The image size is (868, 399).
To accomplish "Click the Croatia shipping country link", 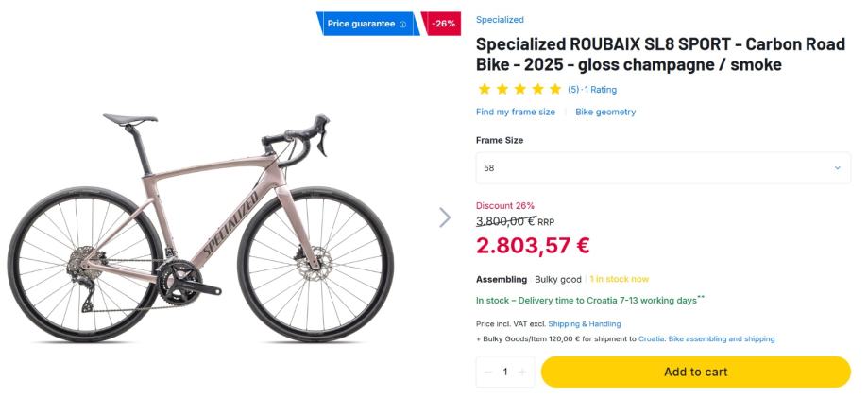I will [x=651, y=338].
